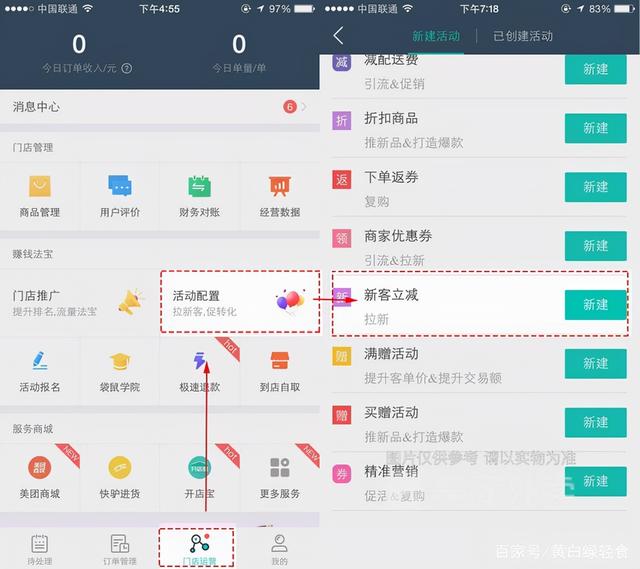Tap the 领 icon for 商家优惠券

click(342, 238)
